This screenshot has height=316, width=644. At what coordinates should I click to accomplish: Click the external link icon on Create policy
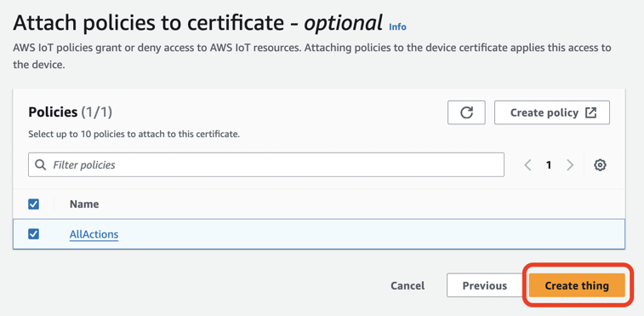tap(590, 112)
